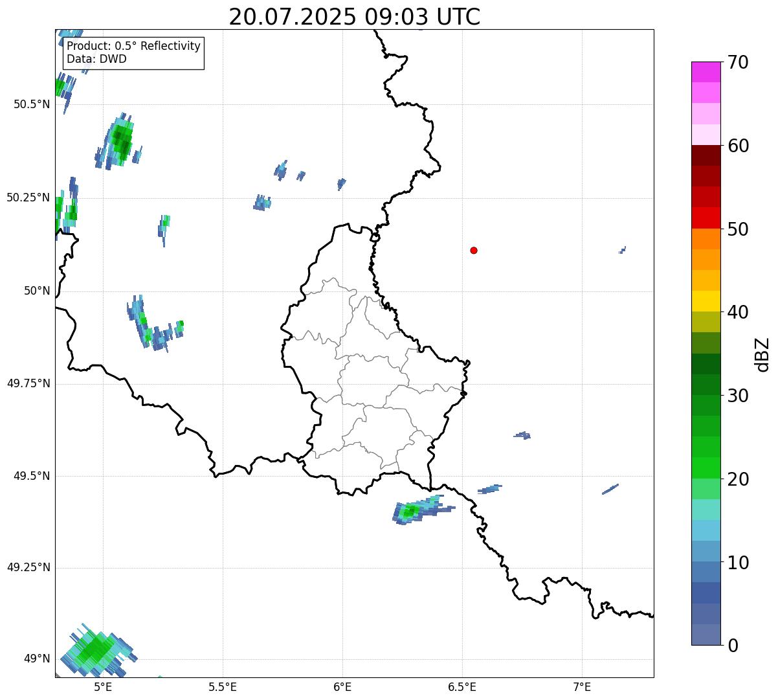Pick the slate blue swatch at colorbar bottom
Screen dimensions: 778x700
(x=706, y=635)
